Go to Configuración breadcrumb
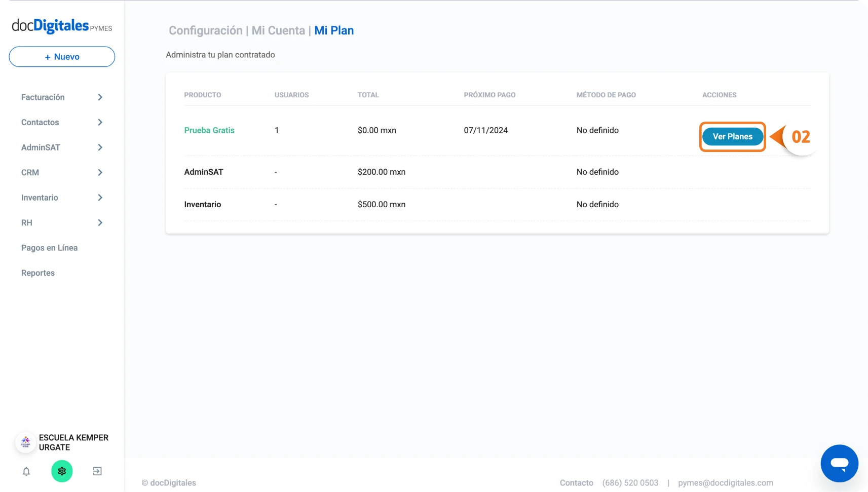Image resolution: width=868 pixels, height=492 pixels. [206, 30]
